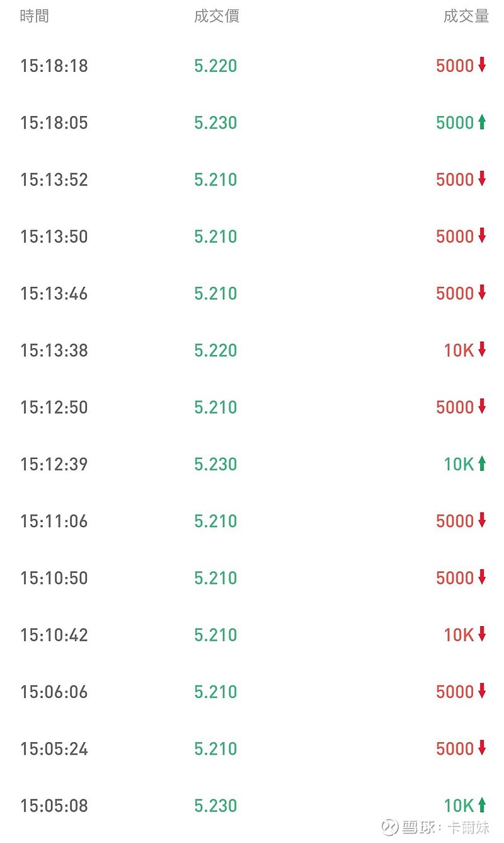This screenshot has width=504, height=843.
Task: Click the 時間 column header
Action: coord(34,16)
